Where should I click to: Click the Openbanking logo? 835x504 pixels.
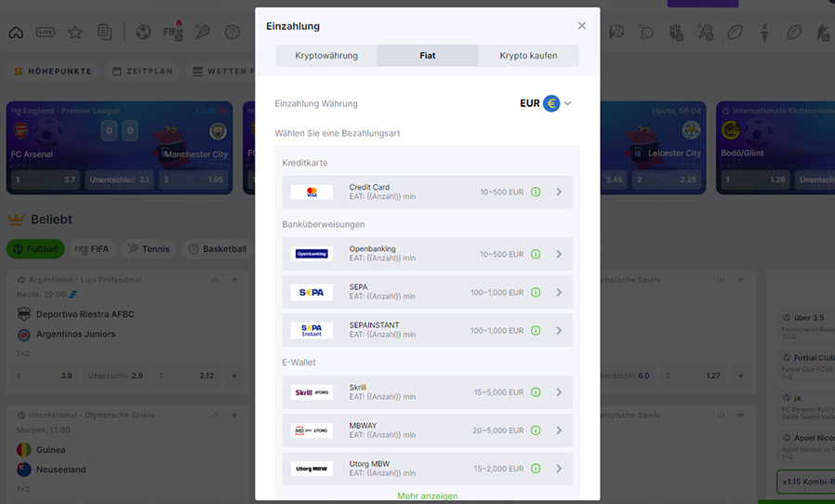[x=311, y=254]
